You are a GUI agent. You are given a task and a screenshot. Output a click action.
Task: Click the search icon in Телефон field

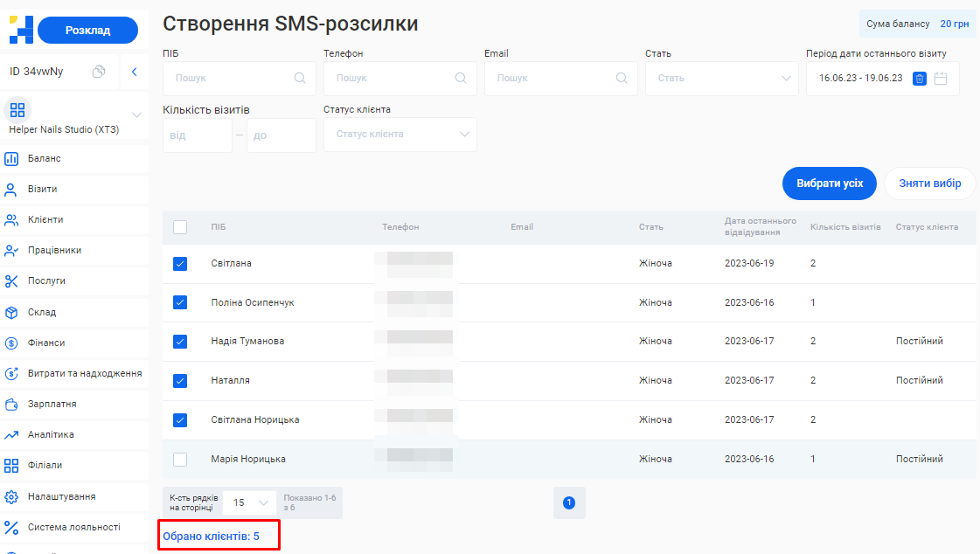click(x=461, y=79)
